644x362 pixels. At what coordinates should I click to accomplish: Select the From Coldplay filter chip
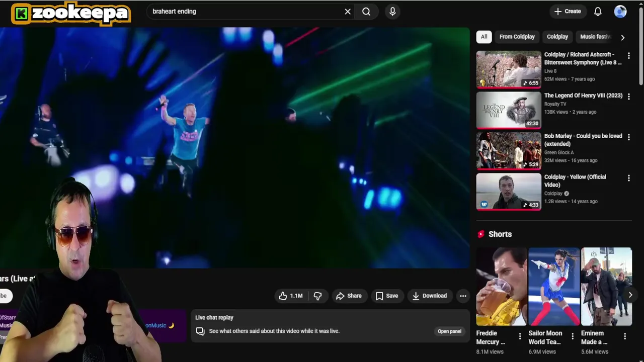(x=517, y=37)
